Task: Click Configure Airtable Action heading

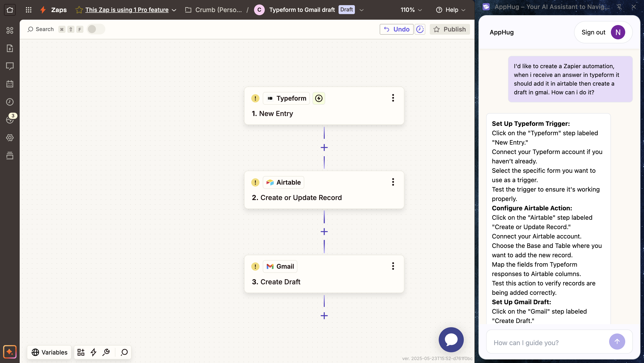Action: (532, 208)
